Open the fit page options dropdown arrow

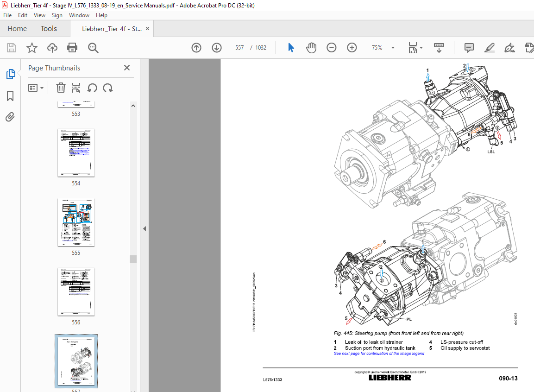[x=421, y=48]
